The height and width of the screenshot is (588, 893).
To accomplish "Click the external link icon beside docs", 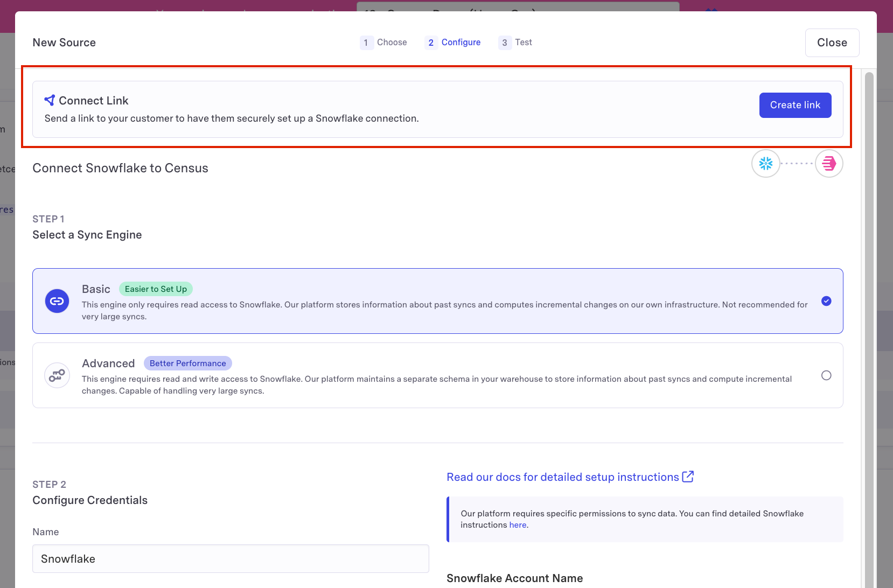I will 688,477.
